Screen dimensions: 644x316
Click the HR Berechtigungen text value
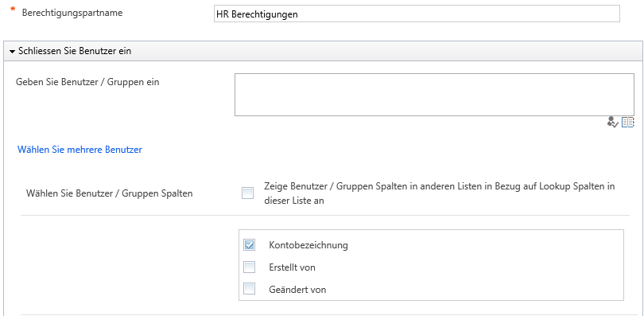pos(257,14)
